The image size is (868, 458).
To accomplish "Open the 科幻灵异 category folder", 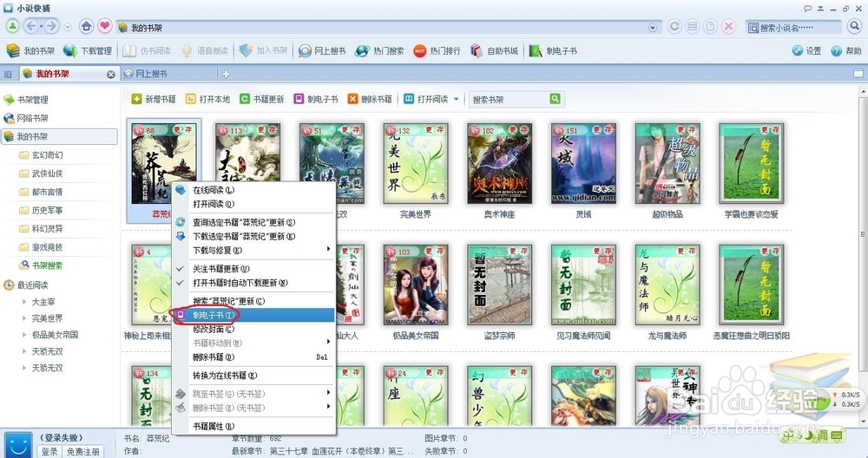I will (41, 228).
